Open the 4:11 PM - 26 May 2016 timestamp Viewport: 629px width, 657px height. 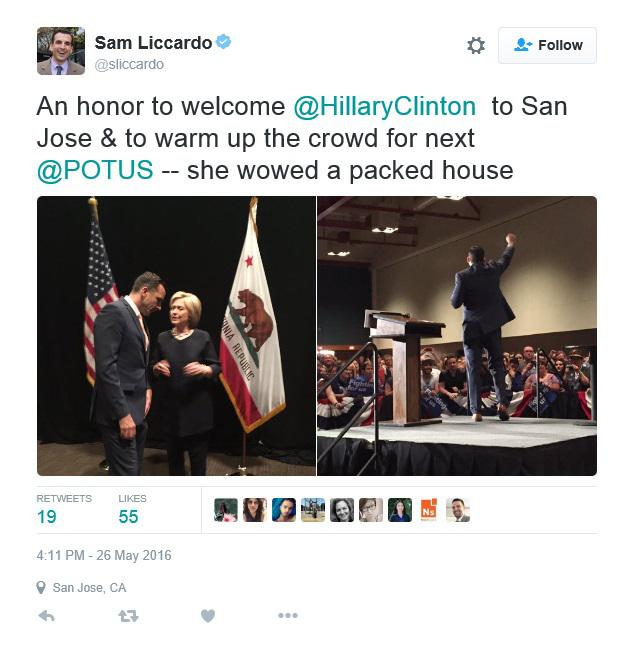(104, 556)
